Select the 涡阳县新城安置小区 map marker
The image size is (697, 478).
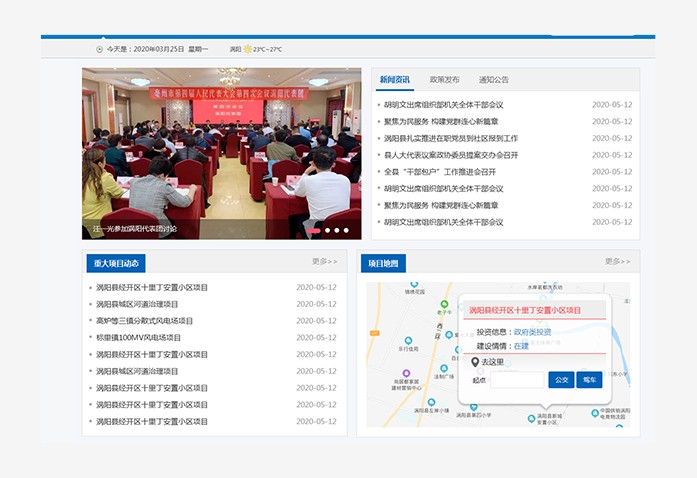531,418
